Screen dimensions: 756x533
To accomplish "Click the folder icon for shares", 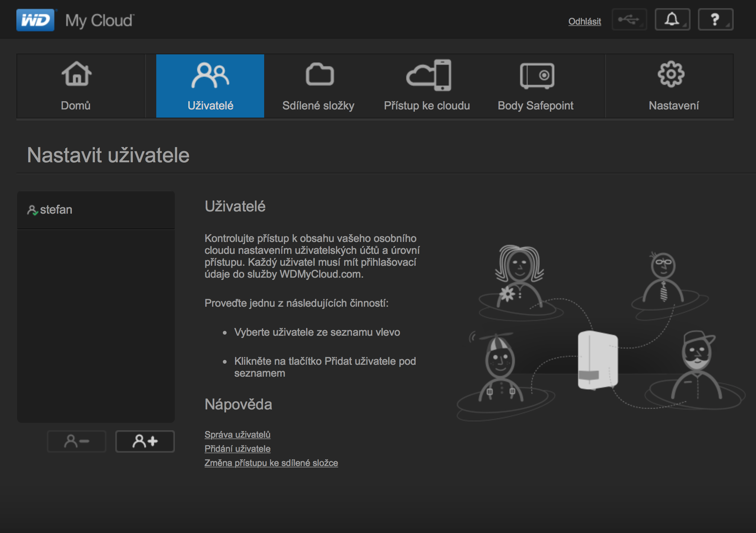I will (319, 74).
